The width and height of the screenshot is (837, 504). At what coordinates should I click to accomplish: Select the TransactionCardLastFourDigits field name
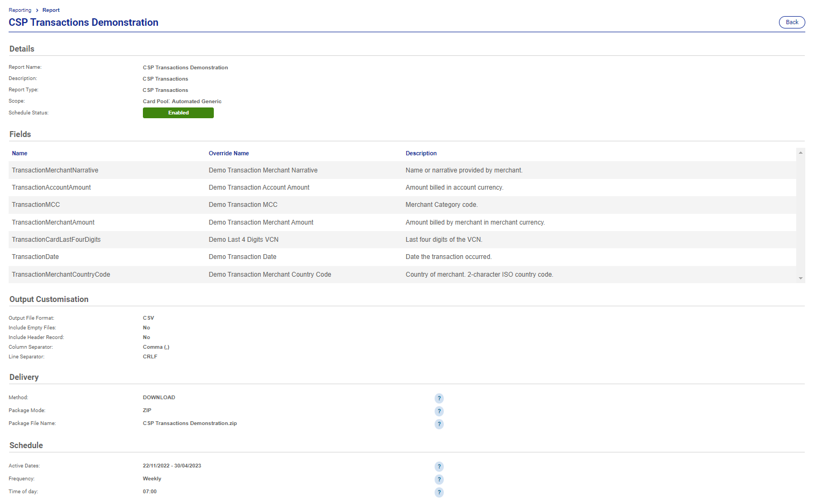point(56,240)
